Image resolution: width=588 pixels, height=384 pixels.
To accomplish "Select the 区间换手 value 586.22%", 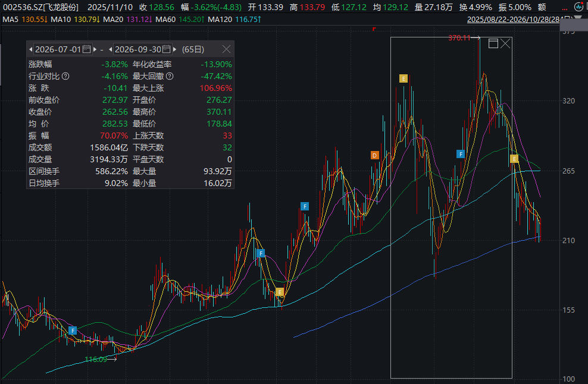I will [x=111, y=171].
